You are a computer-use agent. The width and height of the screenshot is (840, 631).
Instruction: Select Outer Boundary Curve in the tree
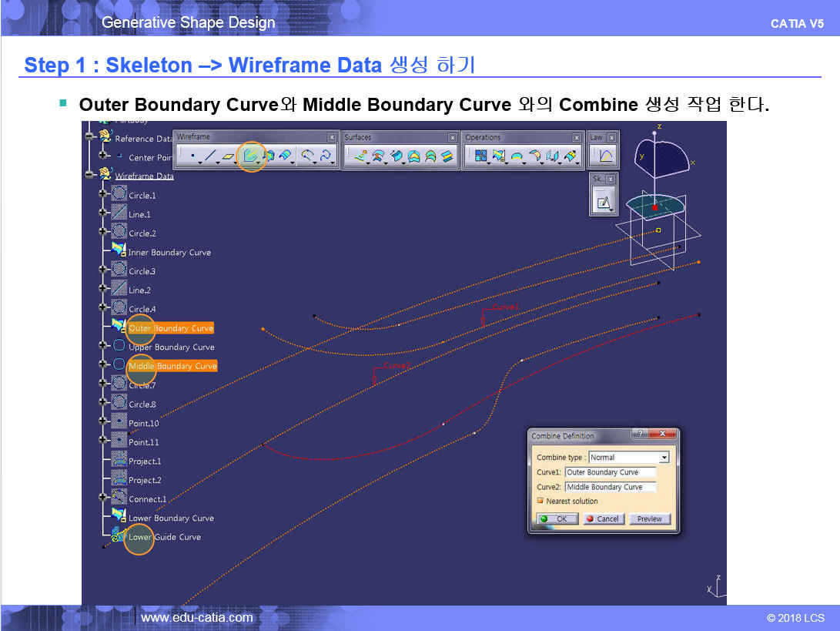tap(170, 328)
